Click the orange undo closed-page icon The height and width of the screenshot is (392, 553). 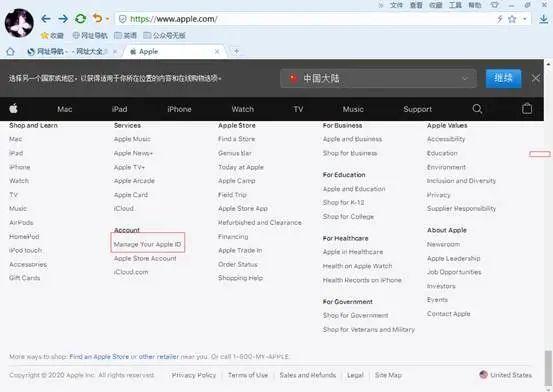97,18
